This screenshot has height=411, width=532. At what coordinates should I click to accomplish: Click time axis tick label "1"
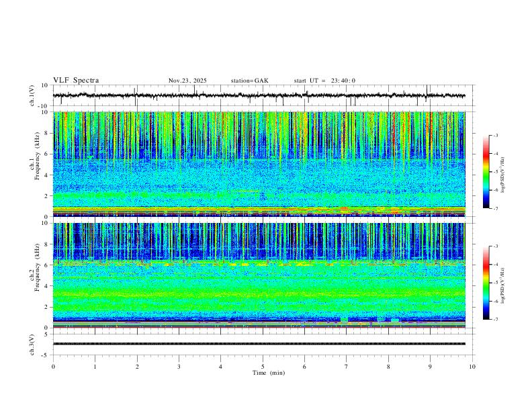pyautogui.click(x=95, y=367)
